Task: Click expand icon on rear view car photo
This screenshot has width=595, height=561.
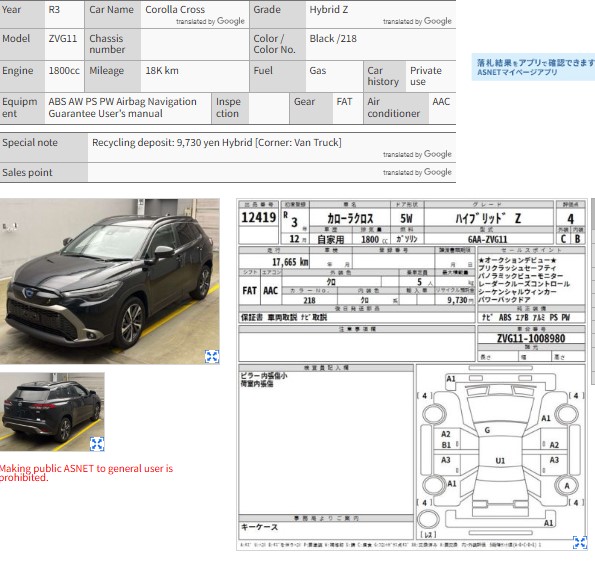Action: pos(97,444)
